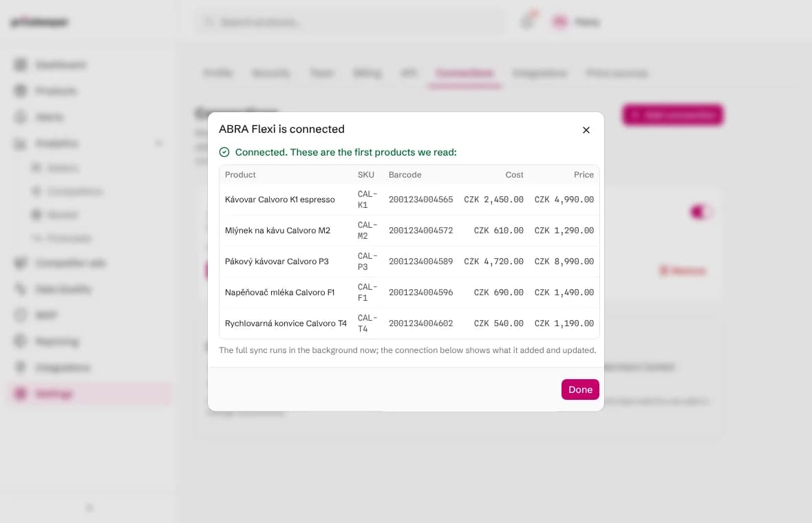
Task: Click cost CZK 2,450.00
Action: [493, 200]
